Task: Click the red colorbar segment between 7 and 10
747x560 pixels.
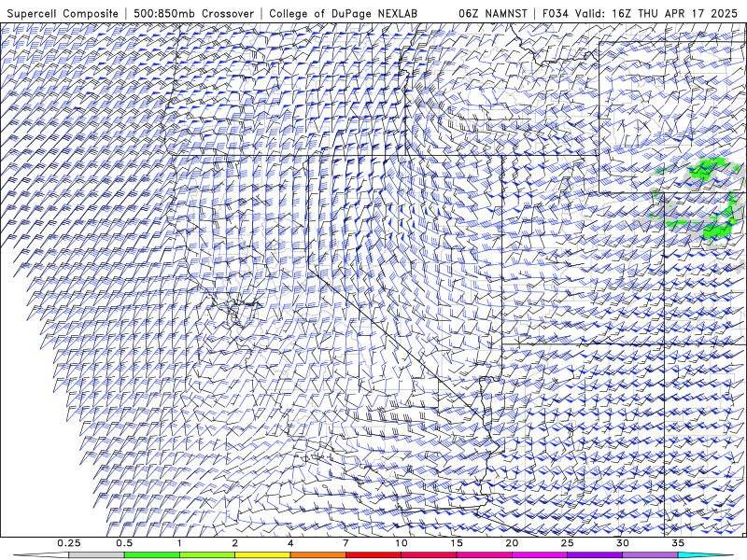Action: tap(373, 555)
